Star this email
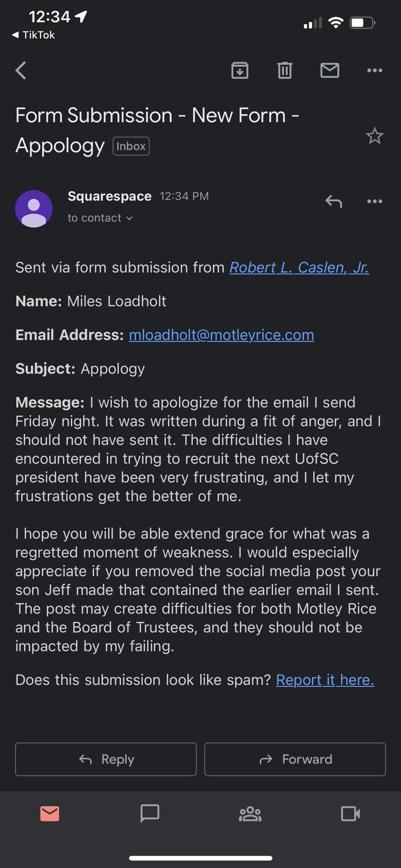 pos(375,136)
